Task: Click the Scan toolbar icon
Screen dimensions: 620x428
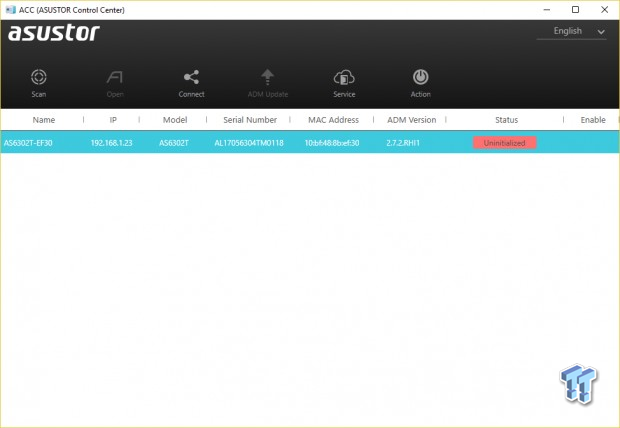Action: (x=39, y=77)
